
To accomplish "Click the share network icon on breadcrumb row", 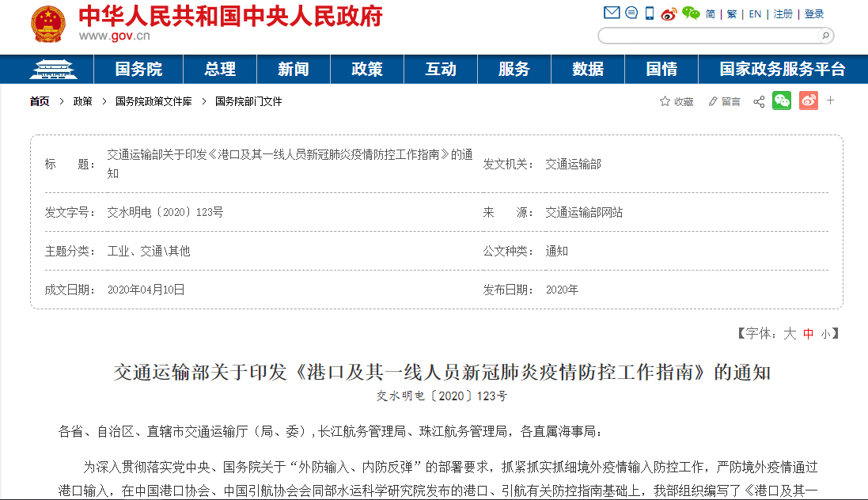I will pos(758,102).
